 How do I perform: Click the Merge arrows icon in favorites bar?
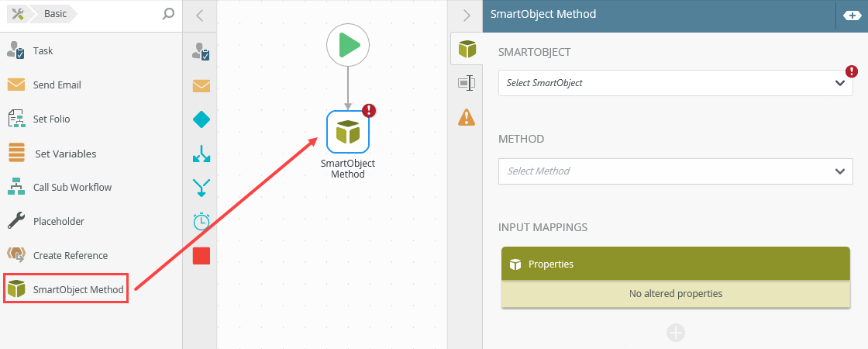(x=201, y=187)
